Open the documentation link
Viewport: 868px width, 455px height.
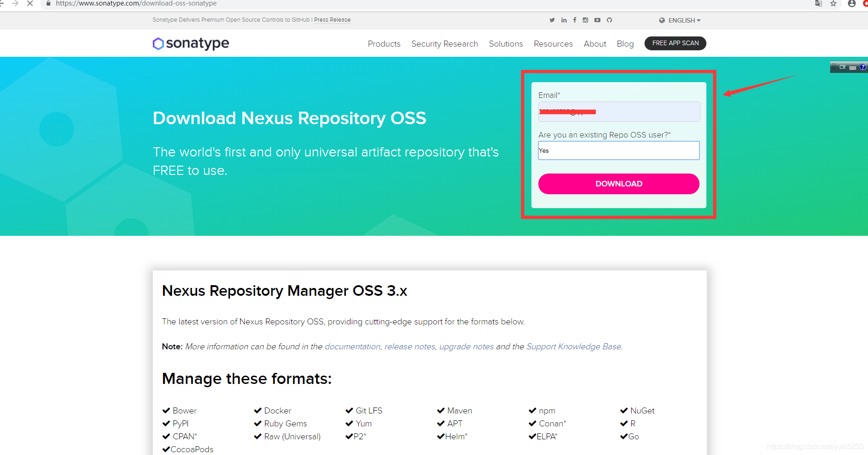pyautogui.click(x=352, y=347)
